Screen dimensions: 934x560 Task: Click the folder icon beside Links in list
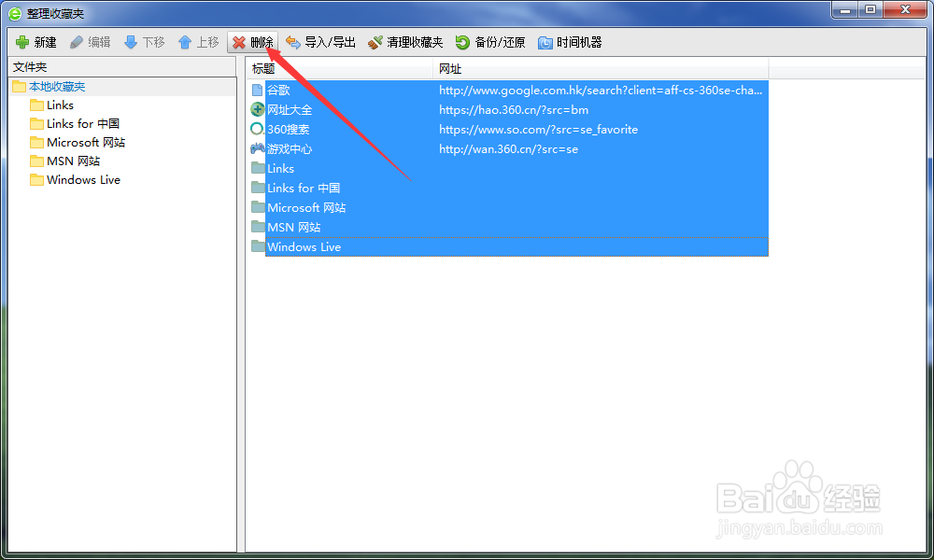[258, 168]
